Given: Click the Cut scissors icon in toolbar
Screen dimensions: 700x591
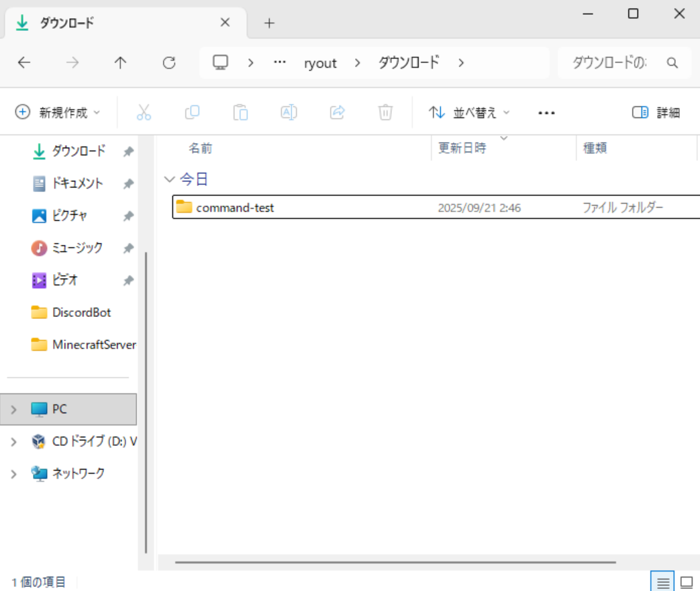Looking at the screenshot, I should [144, 112].
